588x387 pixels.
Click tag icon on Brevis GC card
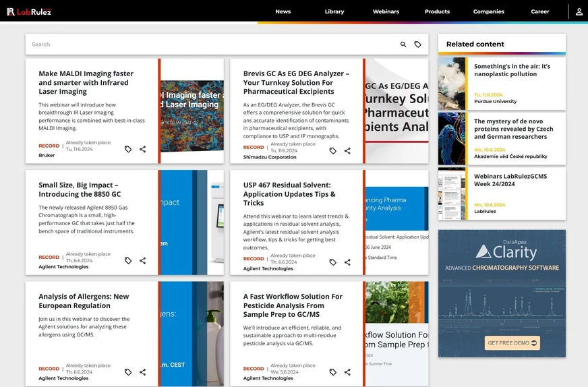333,151
